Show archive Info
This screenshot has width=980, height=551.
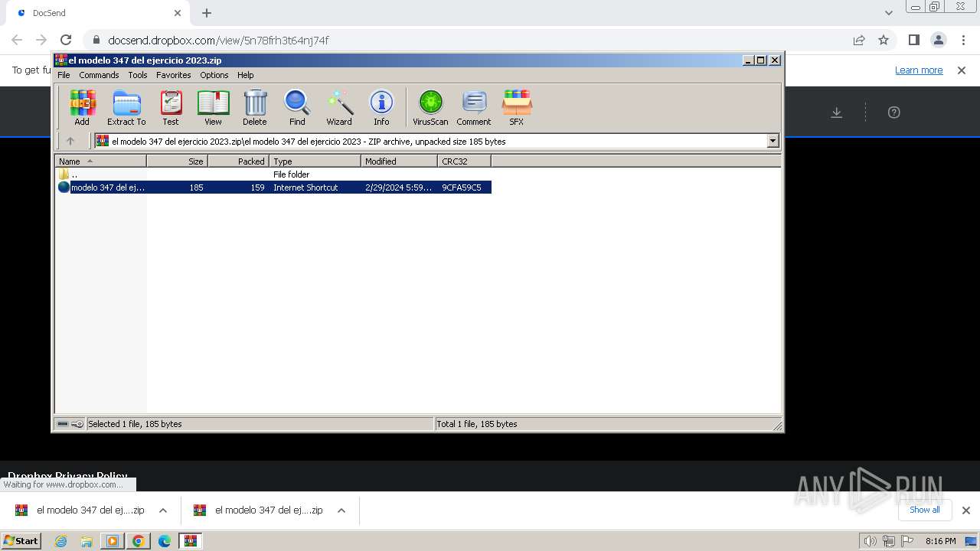coord(381,107)
